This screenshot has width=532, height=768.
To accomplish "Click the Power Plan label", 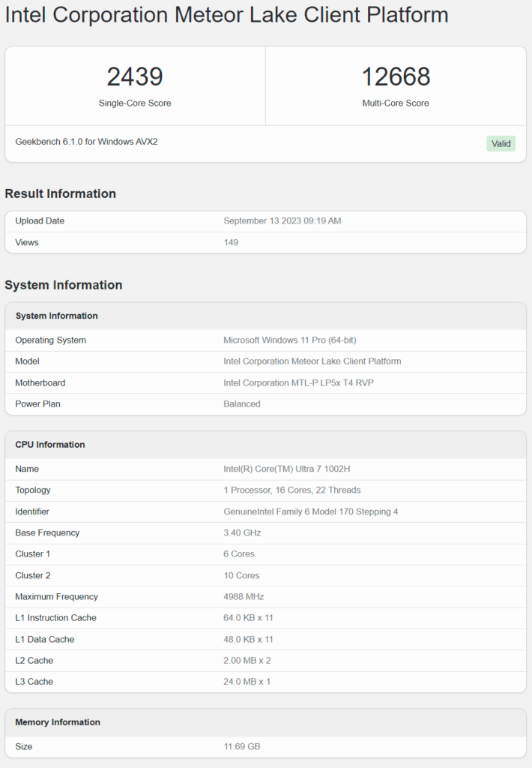I will 37,404.
